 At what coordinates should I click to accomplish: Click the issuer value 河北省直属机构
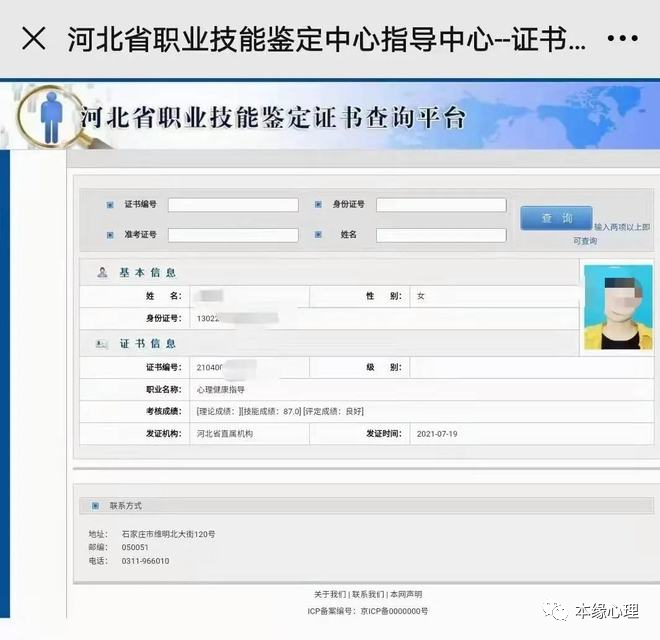point(225,434)
